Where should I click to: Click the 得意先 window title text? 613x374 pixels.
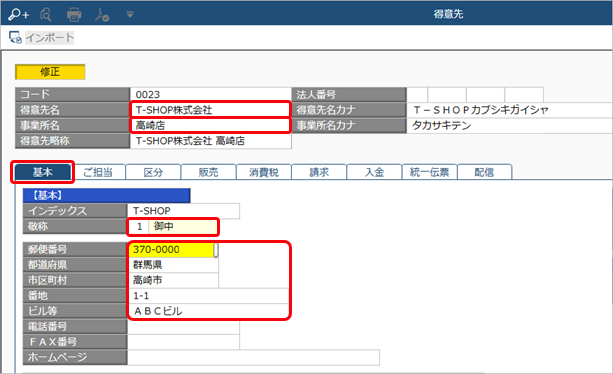[x=448, y=14]
